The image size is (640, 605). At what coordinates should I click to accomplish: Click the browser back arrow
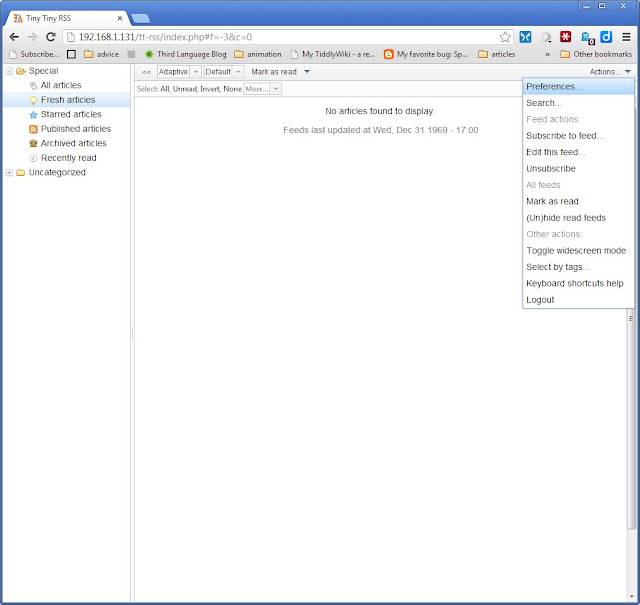click(14, 37)
